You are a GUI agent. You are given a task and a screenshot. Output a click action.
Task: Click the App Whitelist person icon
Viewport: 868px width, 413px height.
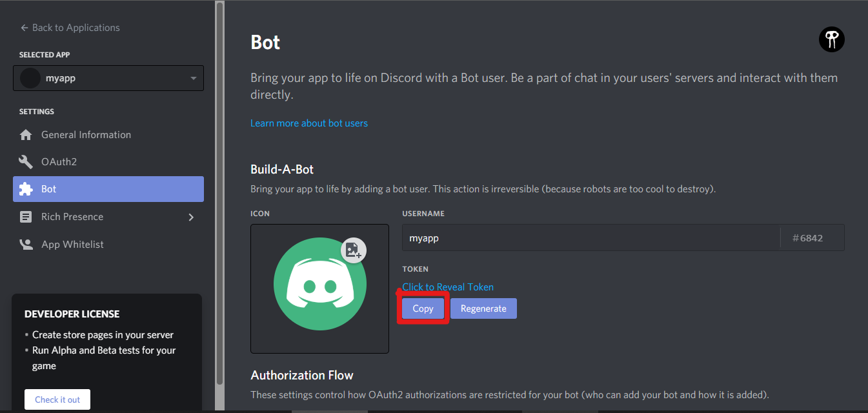coord(26,245)
